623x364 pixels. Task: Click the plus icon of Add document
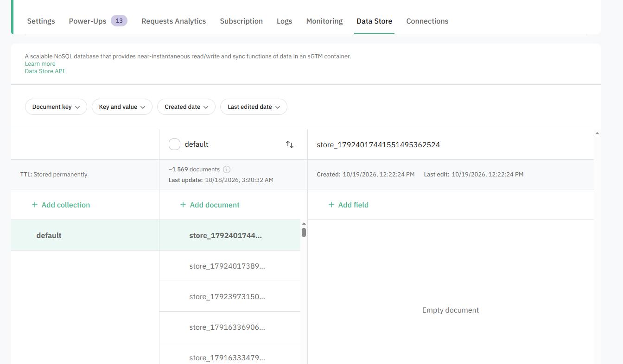183,205
